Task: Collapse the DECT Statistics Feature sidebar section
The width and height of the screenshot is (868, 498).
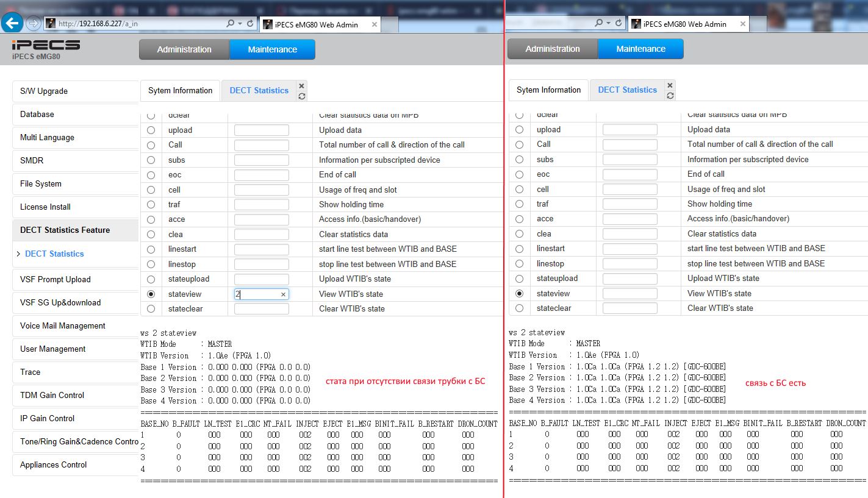Action: [x=65, y=230]
